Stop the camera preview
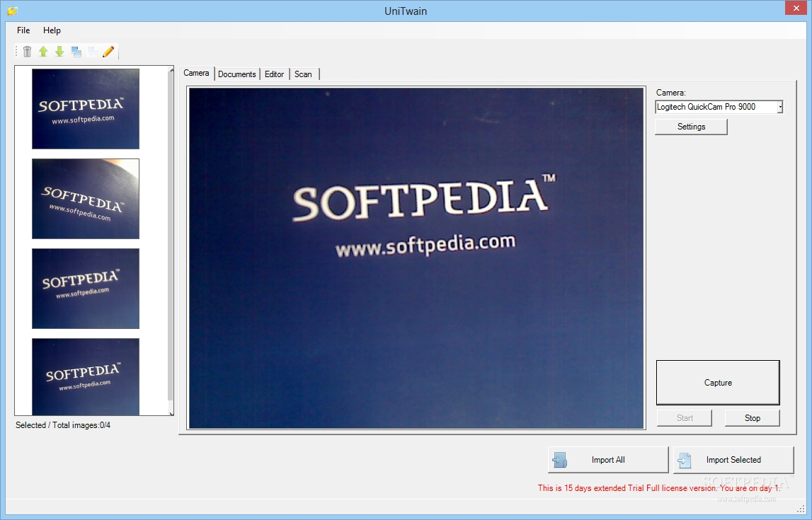The height and width of the screenshot is (520, 812). (753, 418)
